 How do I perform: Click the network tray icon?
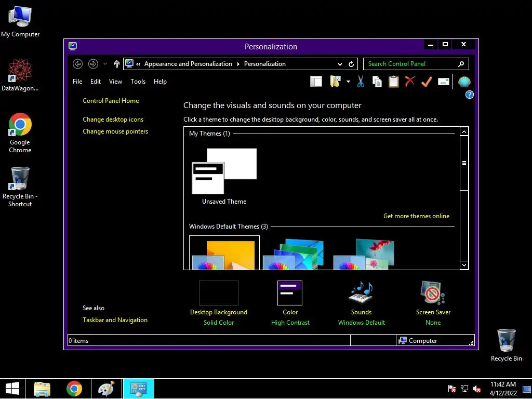pos(464,389)
